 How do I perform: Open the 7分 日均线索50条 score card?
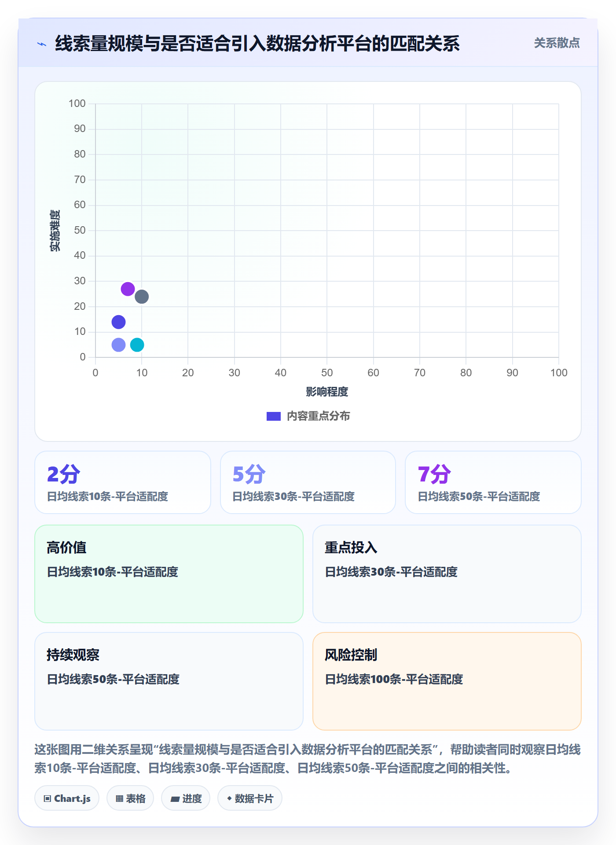point(493,482)
